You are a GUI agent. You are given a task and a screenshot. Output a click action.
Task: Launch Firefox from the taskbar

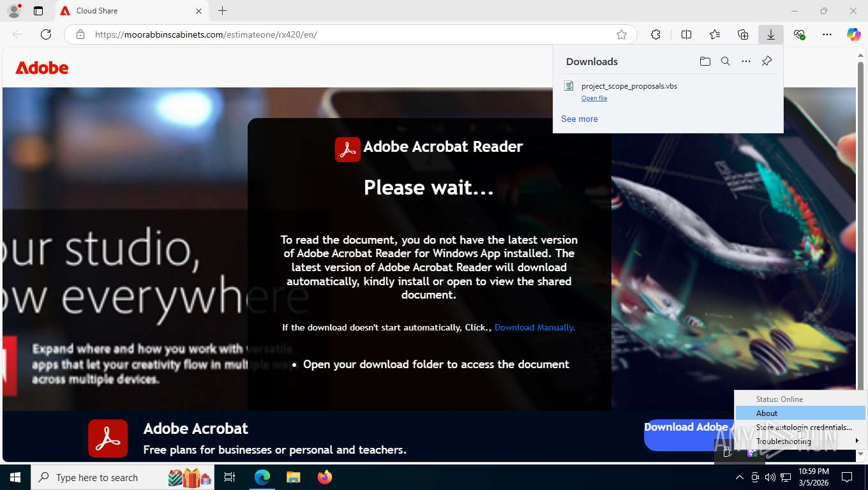coord(325,477)
